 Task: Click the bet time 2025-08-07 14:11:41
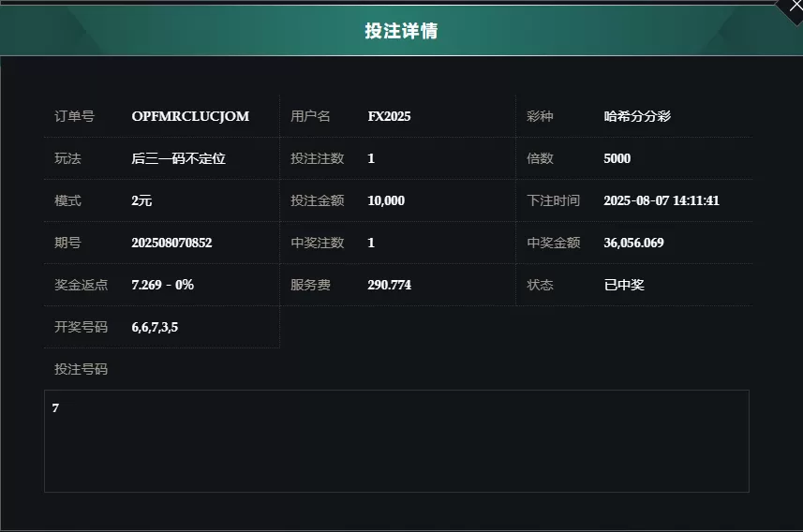(662, 200)
